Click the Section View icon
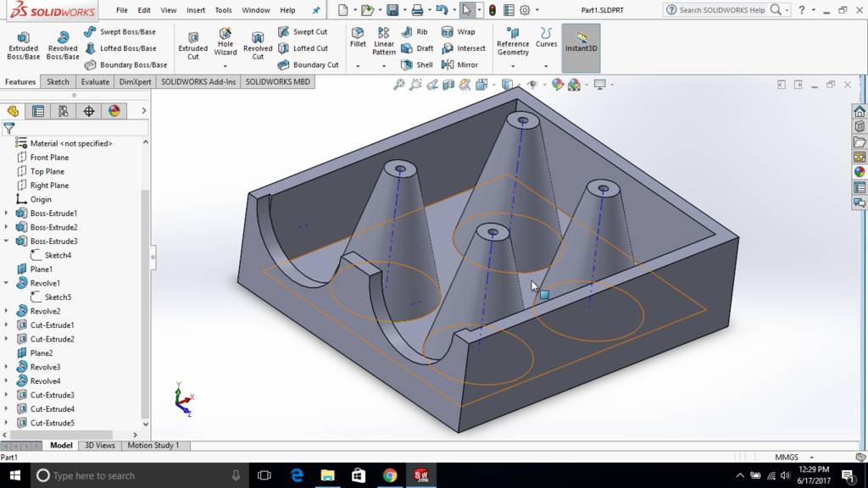Image resolution: width=868 pixels, height=488 pixels. [448, 85]
